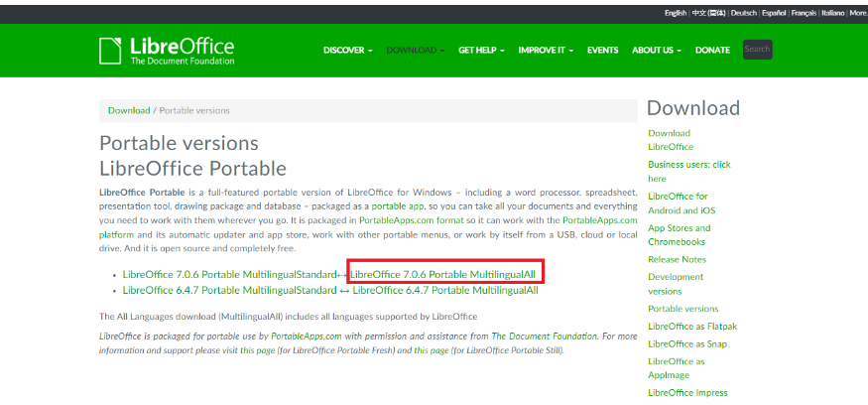The width and height of the screenshot is (868, 405).
Task: Open the DONATE page
Action: [x=712, y=51]
